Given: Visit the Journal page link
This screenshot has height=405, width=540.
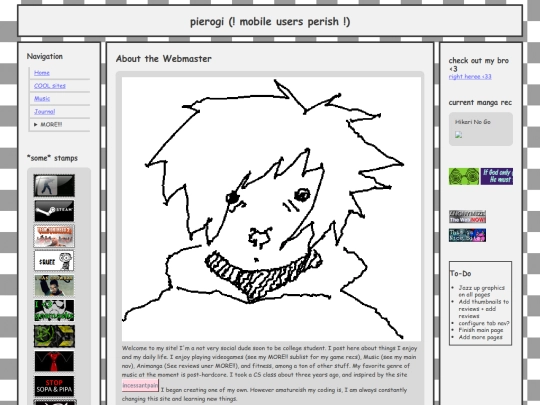Looking at the screenshot, I should pos(44,112).
